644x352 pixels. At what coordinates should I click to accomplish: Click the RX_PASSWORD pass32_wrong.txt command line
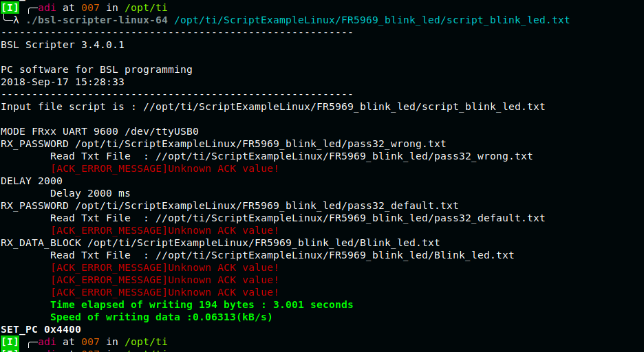coord(223,144)
